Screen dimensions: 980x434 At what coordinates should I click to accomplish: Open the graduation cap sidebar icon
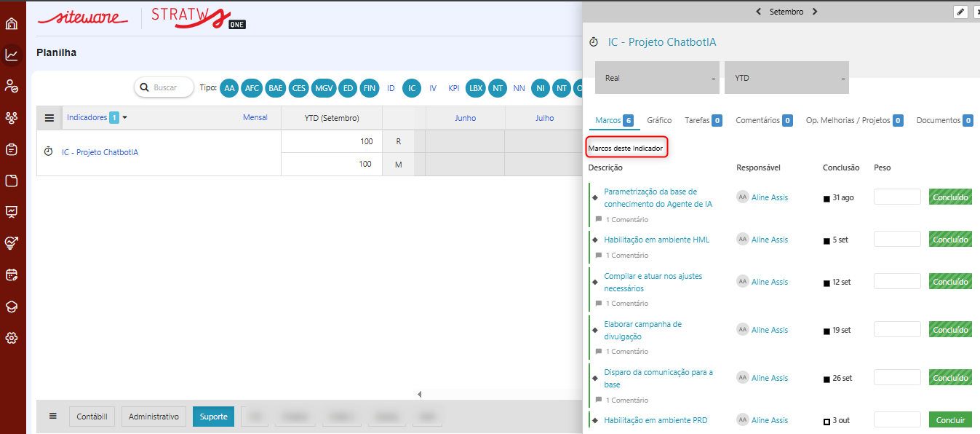(x=12, y=307)
